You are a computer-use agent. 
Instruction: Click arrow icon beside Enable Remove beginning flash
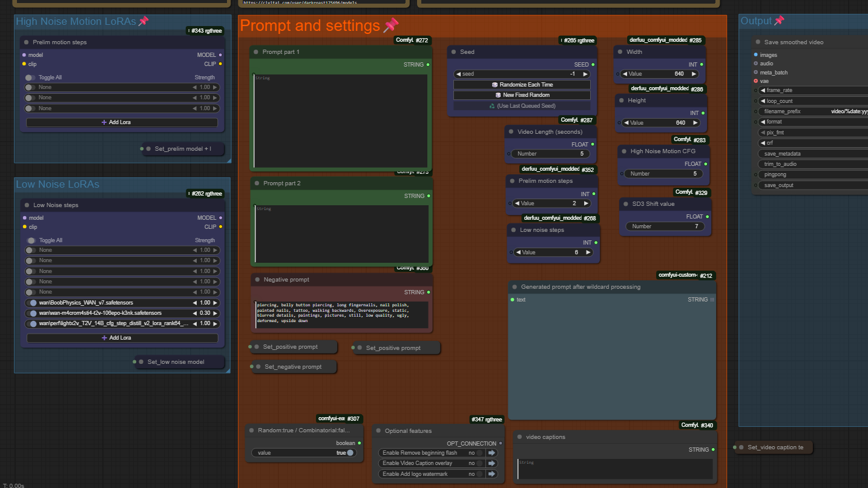[x=492, y=453]
